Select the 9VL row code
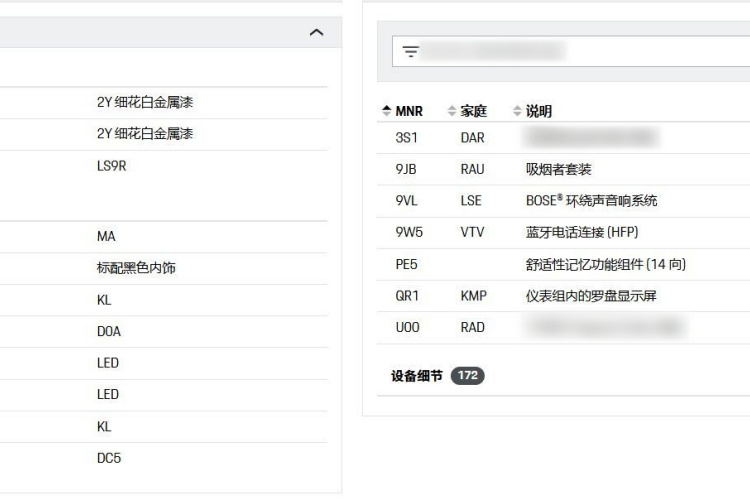This screenshot has width=750, height=500. [x=407, y=201]
